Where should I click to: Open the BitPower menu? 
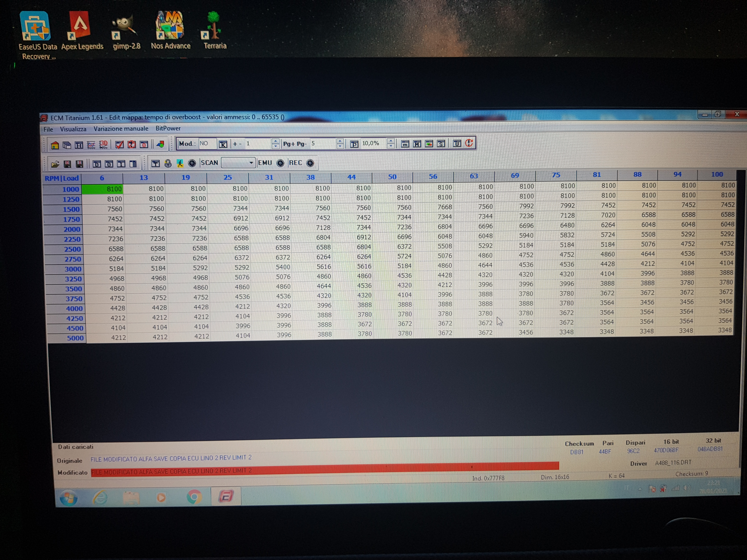(168, 128)
